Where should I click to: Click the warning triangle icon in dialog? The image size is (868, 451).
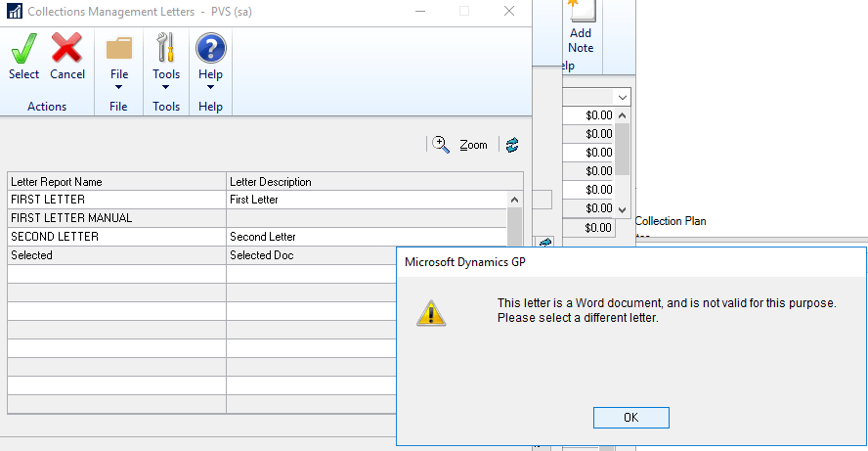pos(431,313)
